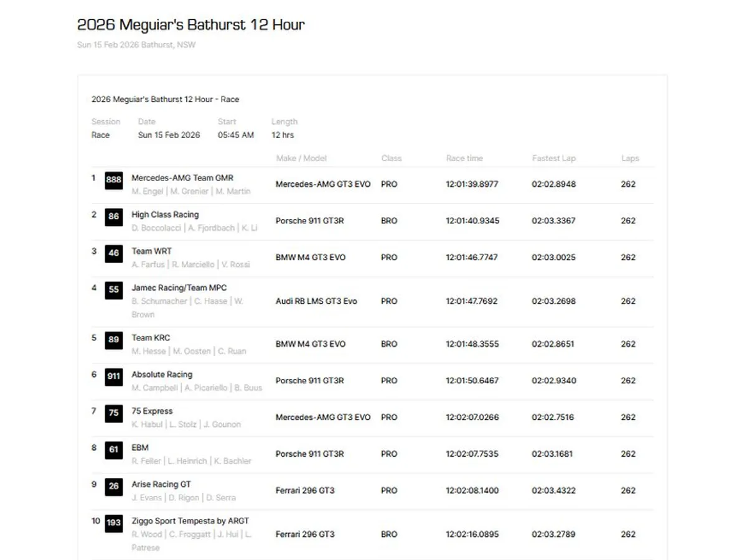The height and width of the screenshot is (560, 747).
Task: Click the number 55 car badge
Action: [114, 290]
